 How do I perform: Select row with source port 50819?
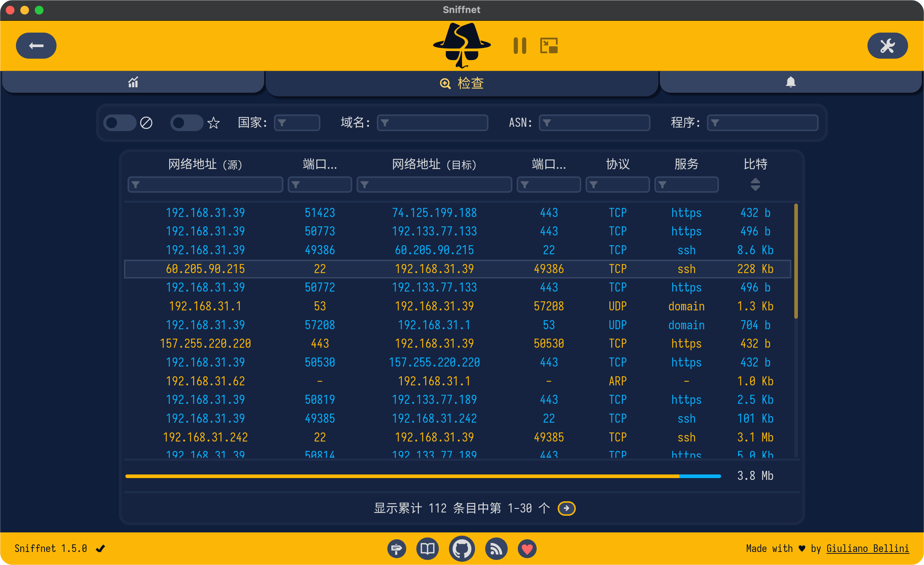(x=458, y=399)
